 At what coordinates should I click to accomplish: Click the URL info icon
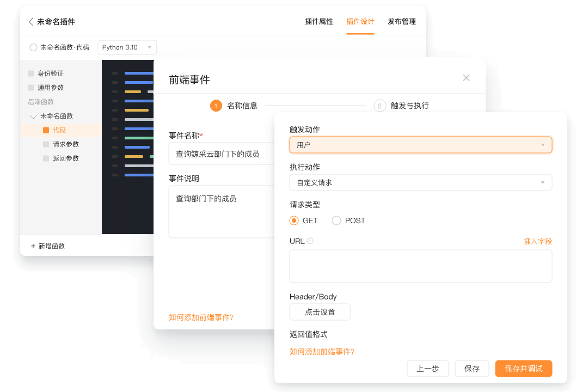[310, 241]
